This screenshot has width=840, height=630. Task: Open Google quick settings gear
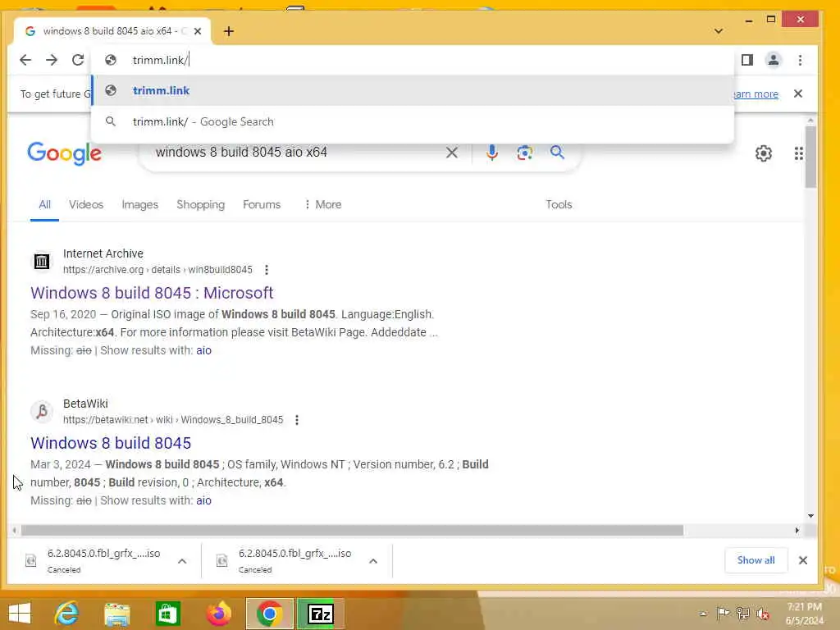tap(764, 153)
